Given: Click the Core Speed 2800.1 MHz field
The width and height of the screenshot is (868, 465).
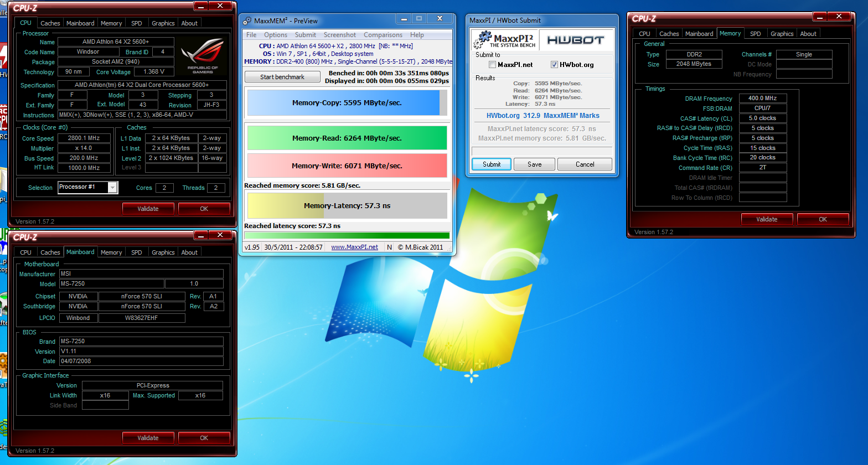Looking at the screenshot, I should tap(84, 138).
